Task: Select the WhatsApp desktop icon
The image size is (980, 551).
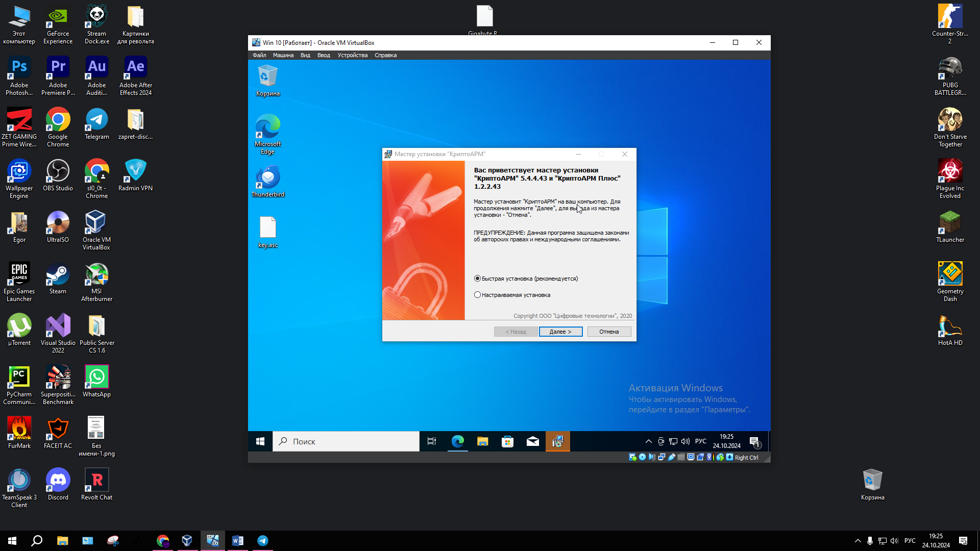Action: point(97,382)
